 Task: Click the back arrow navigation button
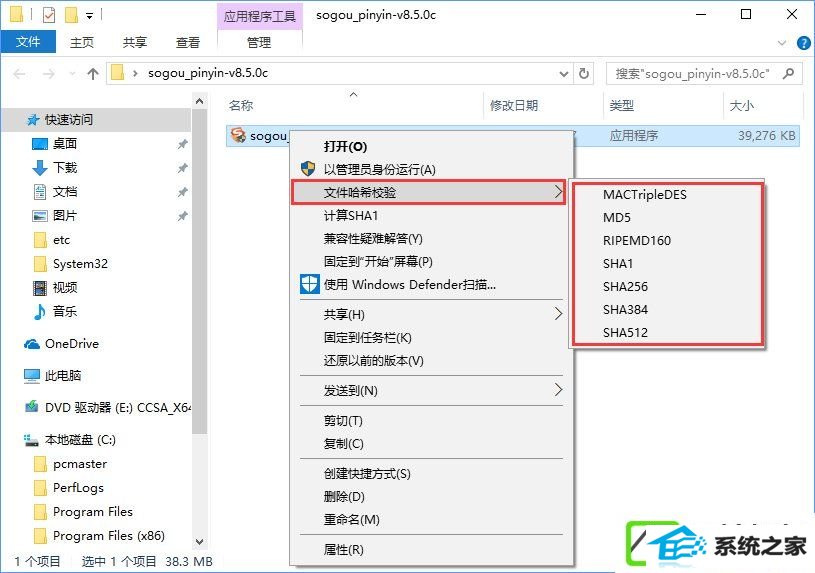pyautogui.click(x=20, y=74)
